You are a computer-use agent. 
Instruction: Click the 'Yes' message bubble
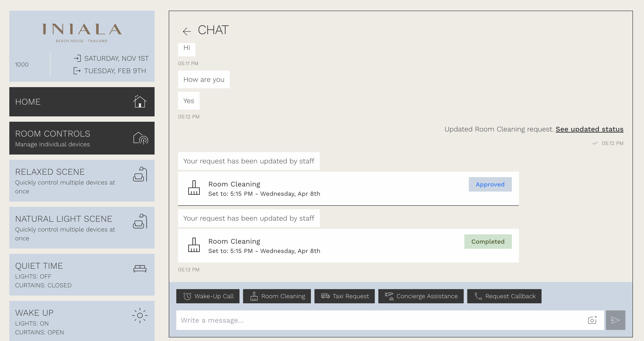pyautogui.click(x=189, y=101)
